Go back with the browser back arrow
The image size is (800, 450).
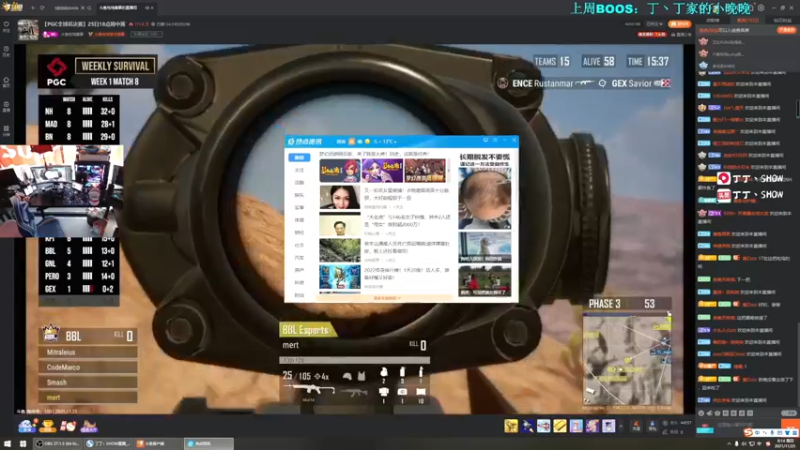pyautogui.click(x=33, y=8)
